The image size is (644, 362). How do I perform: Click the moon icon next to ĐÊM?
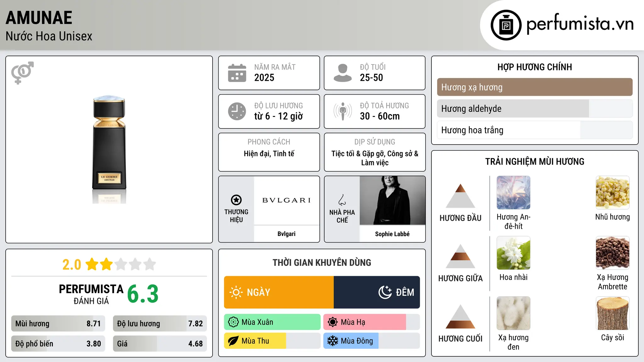[x=385, y=292]
